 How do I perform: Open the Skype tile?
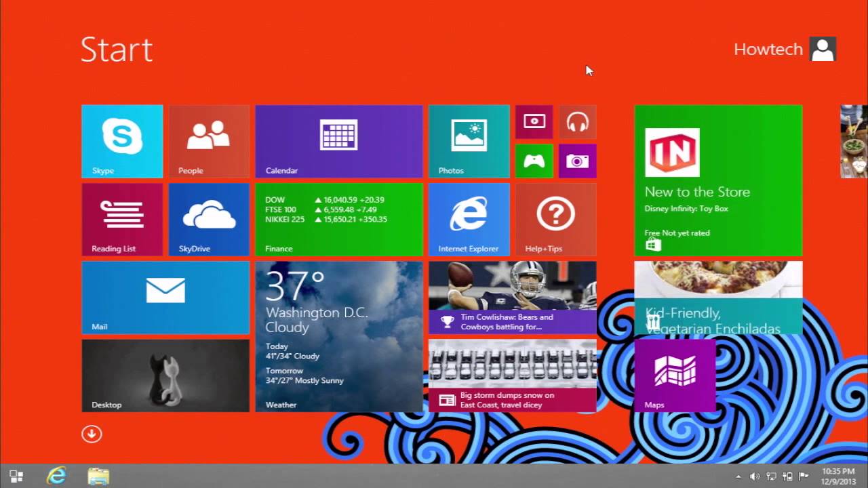[x=122, y=141]
